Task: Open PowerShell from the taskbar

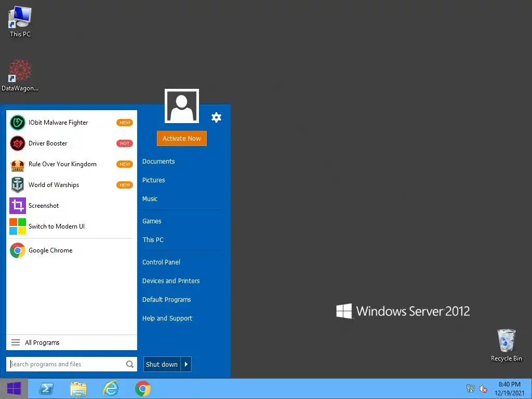Action: point(46,389)
